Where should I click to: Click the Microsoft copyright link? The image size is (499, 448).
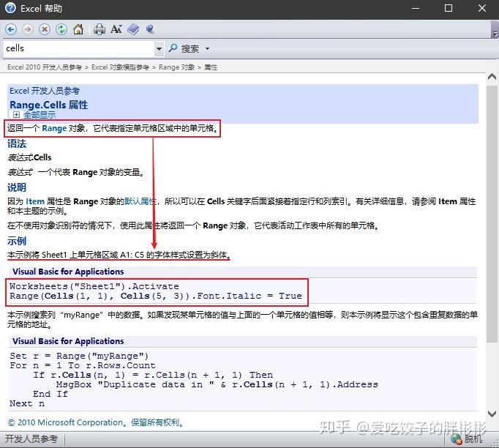click(x=96, y=422)
